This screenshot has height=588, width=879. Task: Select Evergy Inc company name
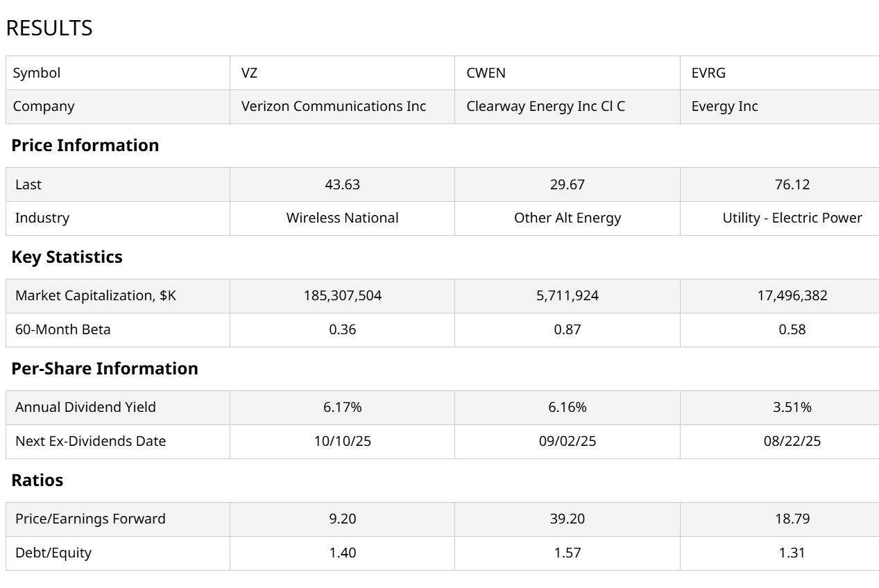coord(724,107)
